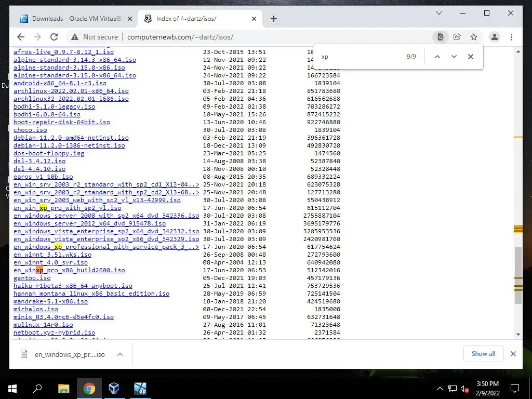Click the muted volume icon in tray
Viewport: 532px width, 399px height.
465,389
